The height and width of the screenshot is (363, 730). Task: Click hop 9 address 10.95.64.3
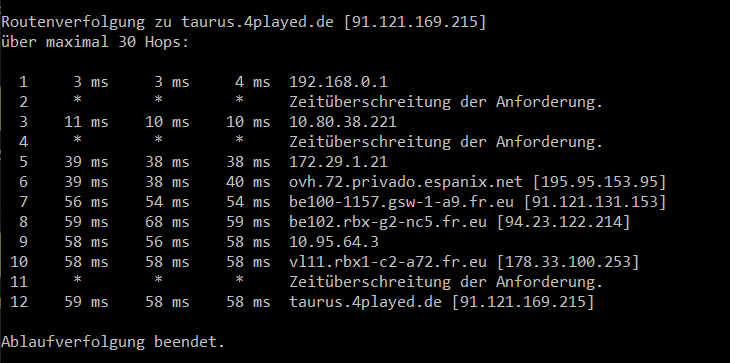(x=334, y=242)
